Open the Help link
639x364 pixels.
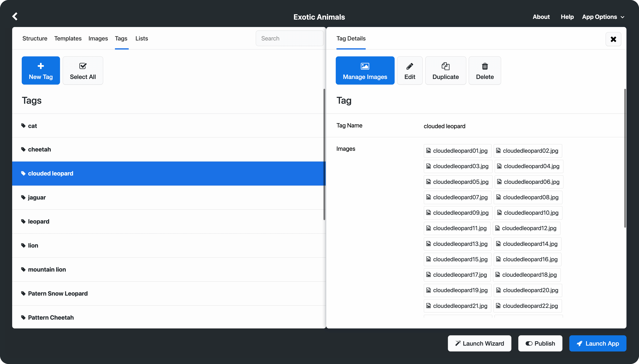567,17
